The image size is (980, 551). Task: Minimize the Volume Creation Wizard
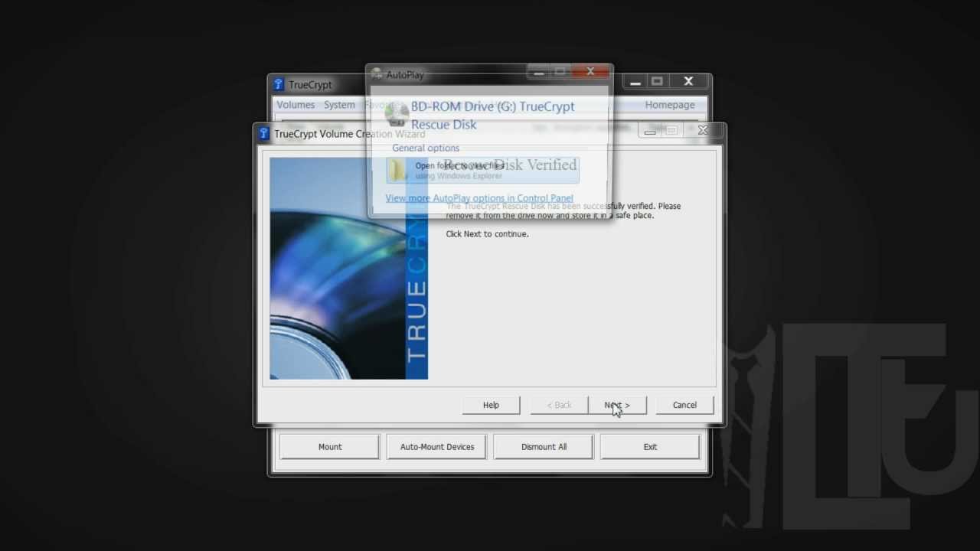[649, 131]
